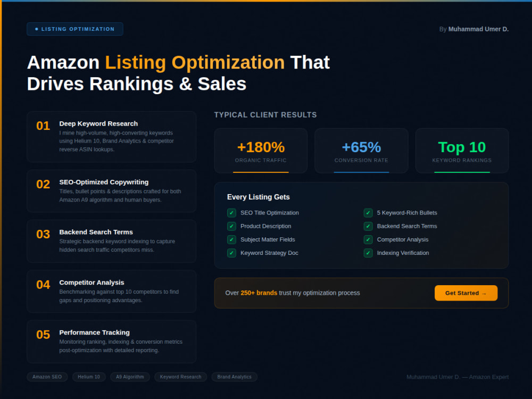Click the 03 step number
The image size is (532, 399).
point(43,234)
